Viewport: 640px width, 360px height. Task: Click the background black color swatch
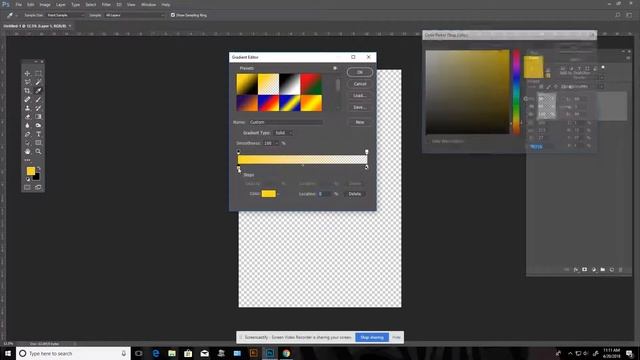coord(36,177)
